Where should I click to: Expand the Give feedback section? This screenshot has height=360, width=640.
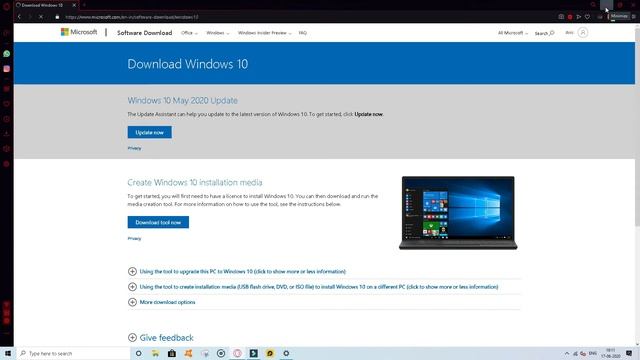(x=161, y=338)
